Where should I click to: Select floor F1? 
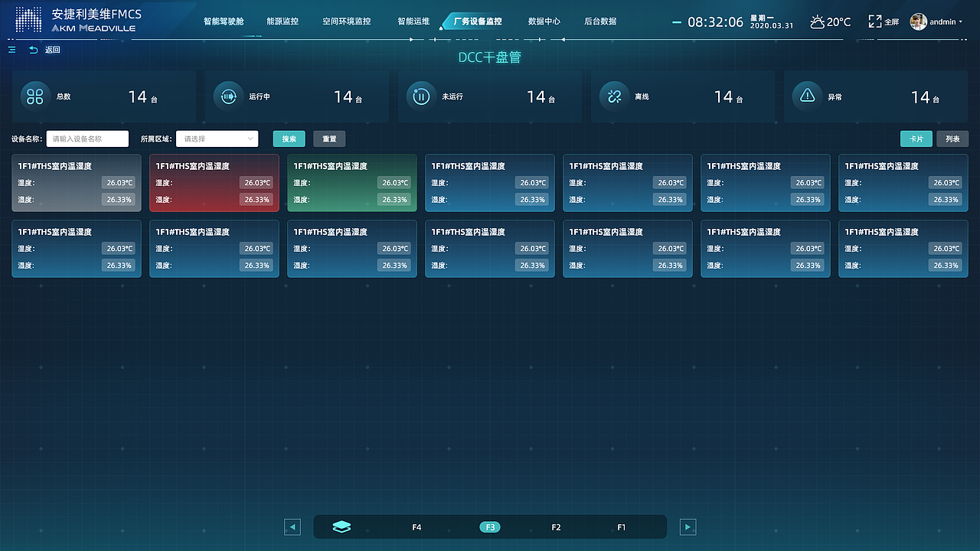[622, 527]
